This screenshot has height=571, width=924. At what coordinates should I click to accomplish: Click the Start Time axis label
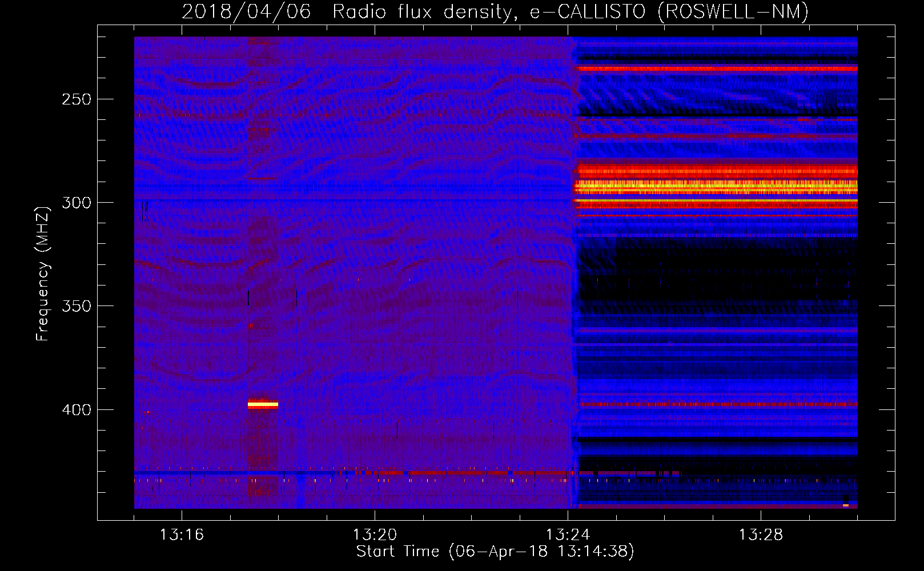coord(495,552)
